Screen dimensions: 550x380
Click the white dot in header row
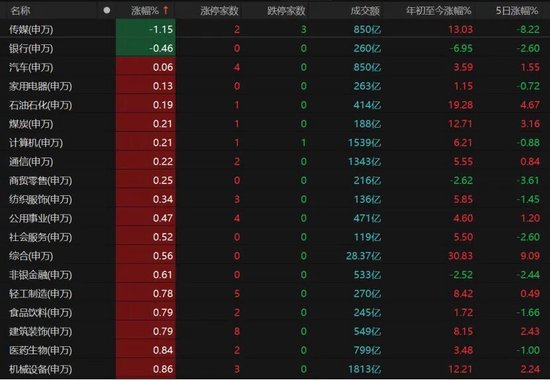pyautogui.click(x=107, y=11)
